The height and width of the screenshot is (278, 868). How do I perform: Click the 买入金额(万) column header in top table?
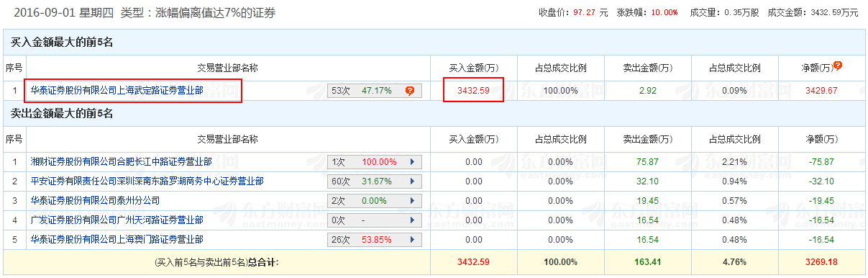[x=473, y=68]
